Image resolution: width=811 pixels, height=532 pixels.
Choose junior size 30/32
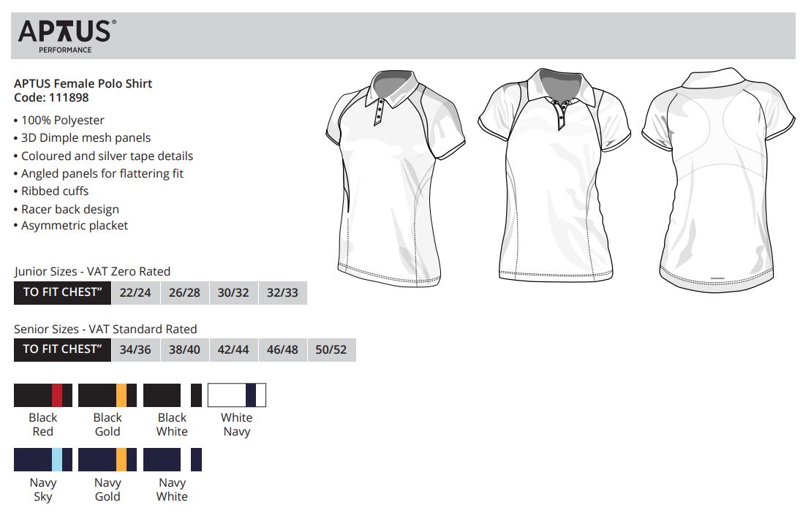[233, 292]
